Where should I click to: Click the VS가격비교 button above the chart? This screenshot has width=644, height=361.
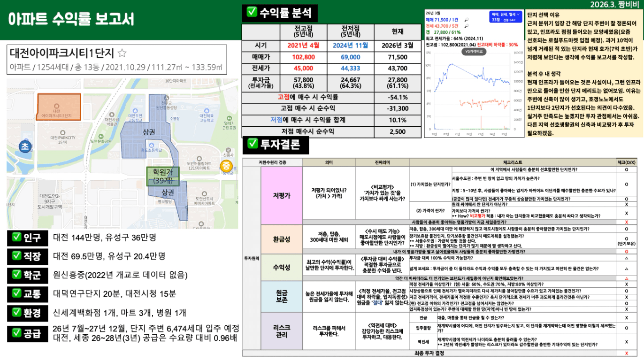coord(475,52)
